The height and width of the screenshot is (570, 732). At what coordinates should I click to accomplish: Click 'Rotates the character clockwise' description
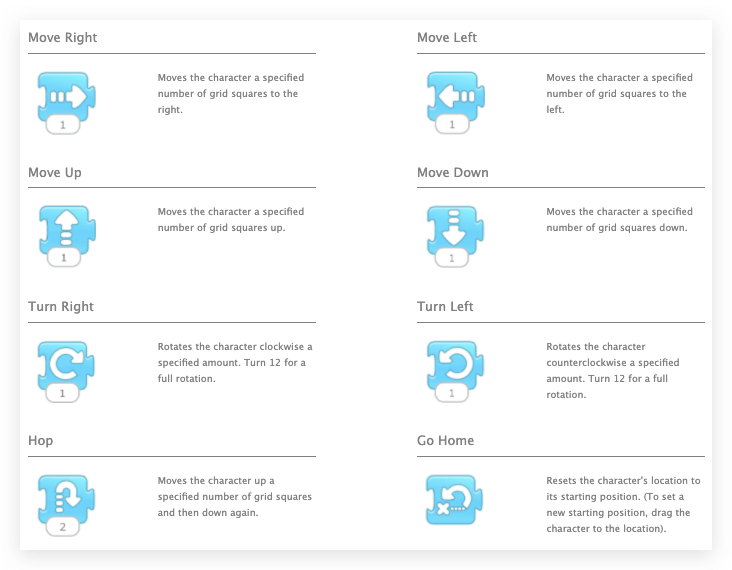235,362
